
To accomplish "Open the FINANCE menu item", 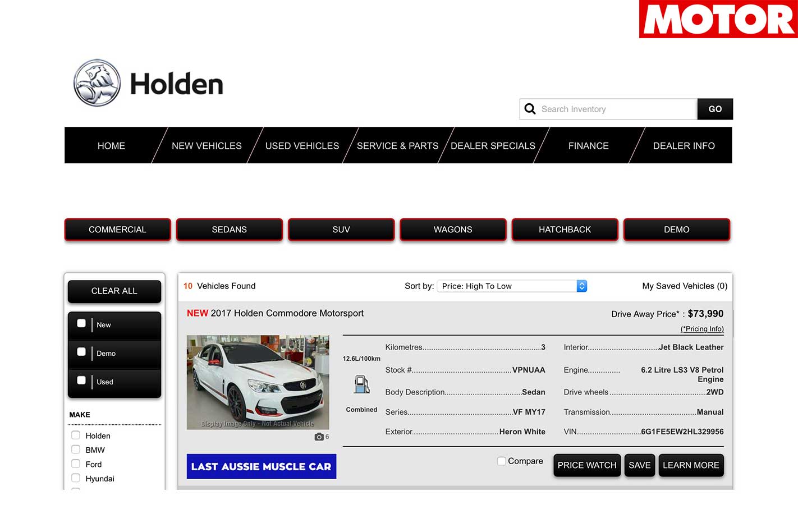I will pyautogui.click(x=588, y=146).
